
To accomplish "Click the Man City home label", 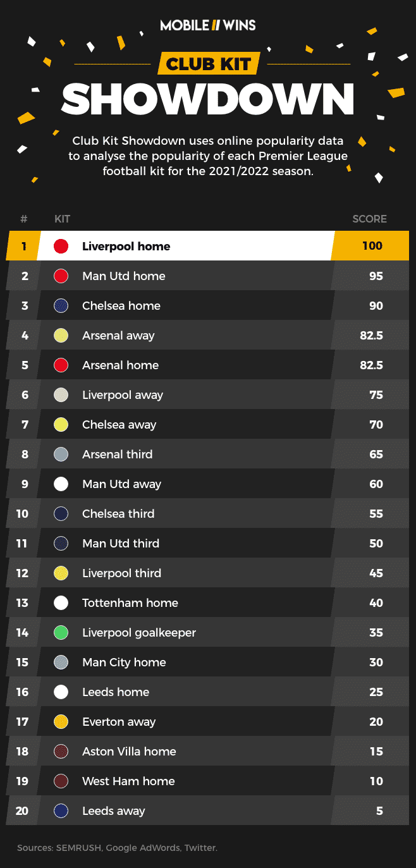I will [x=124, y=663].
